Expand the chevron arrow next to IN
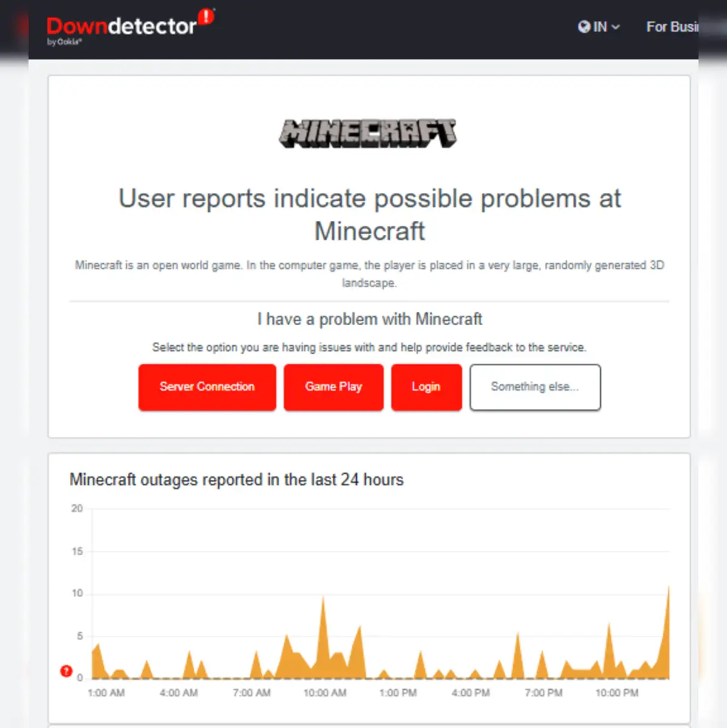This screenshot has width=727, height=728. pyautogui.click(x=615, y=27)
